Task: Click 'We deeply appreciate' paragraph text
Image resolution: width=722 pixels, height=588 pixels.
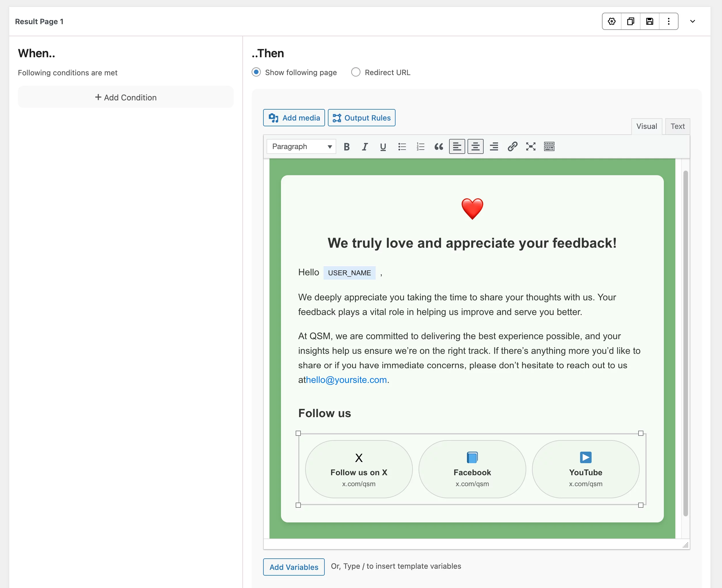Action: coord(457,304)
